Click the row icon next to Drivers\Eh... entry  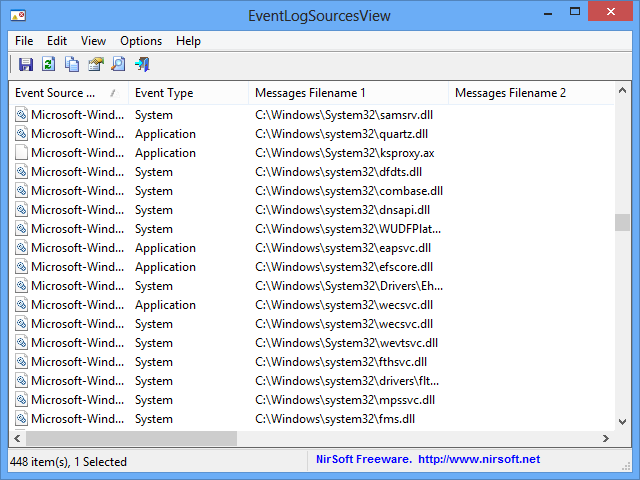tap(21, 286)
